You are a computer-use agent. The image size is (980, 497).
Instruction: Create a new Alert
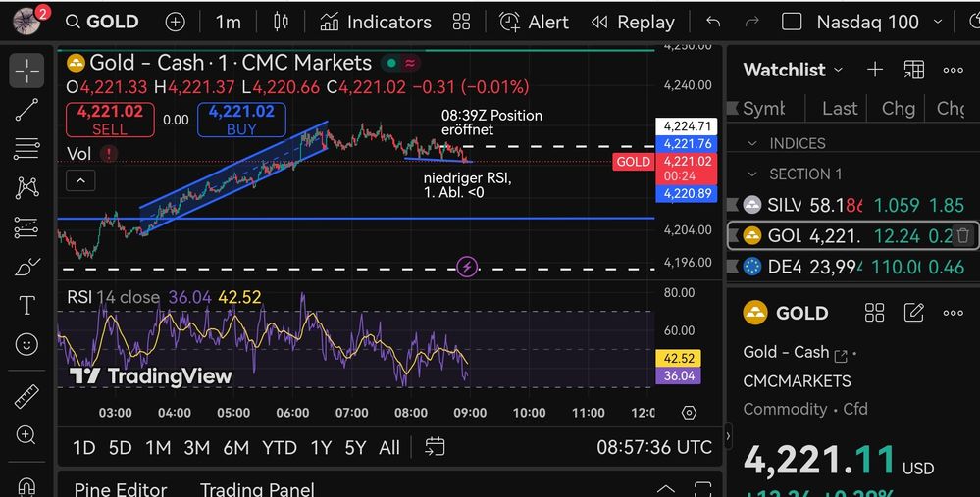pos(535,22)
